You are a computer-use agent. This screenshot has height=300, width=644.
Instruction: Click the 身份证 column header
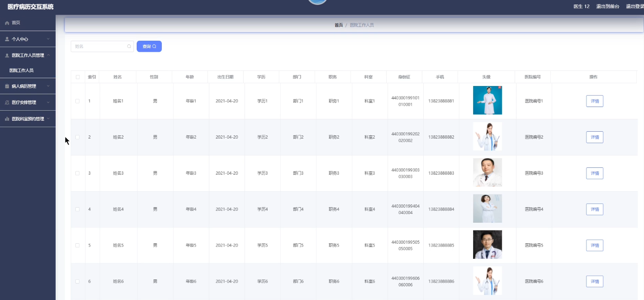404,77
